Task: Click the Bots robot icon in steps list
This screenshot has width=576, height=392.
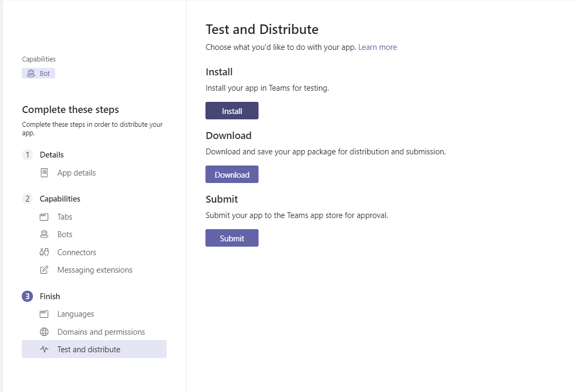Action: pos(45,234)
